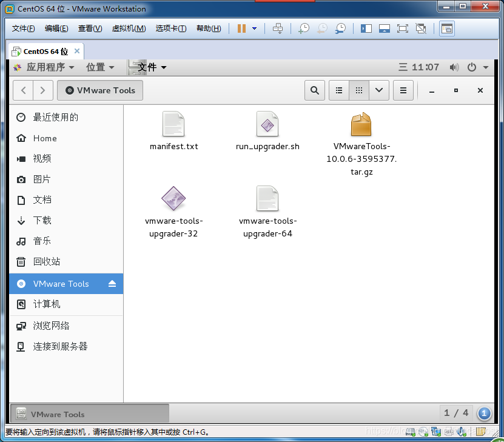Viewport: 504px width, 442px height.
Task: Open the snapshot manager
Action: pyautogui.click(x=340, y=28)
